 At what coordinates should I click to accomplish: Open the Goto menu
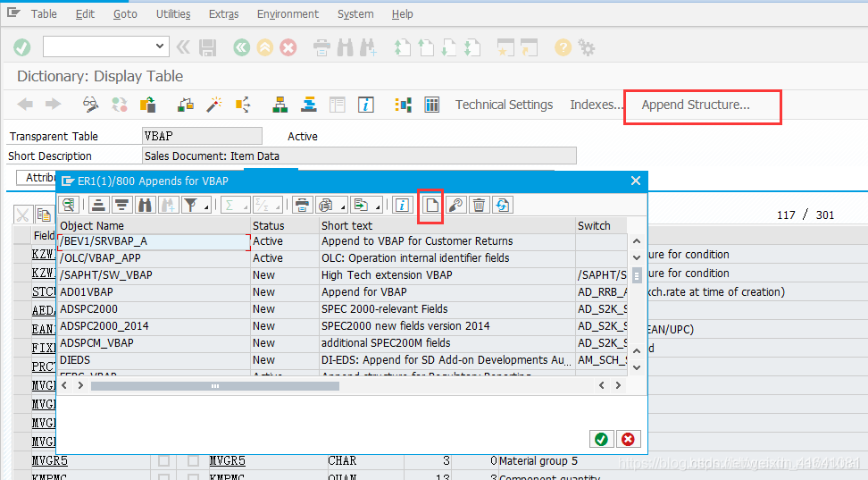coord(125,14)
